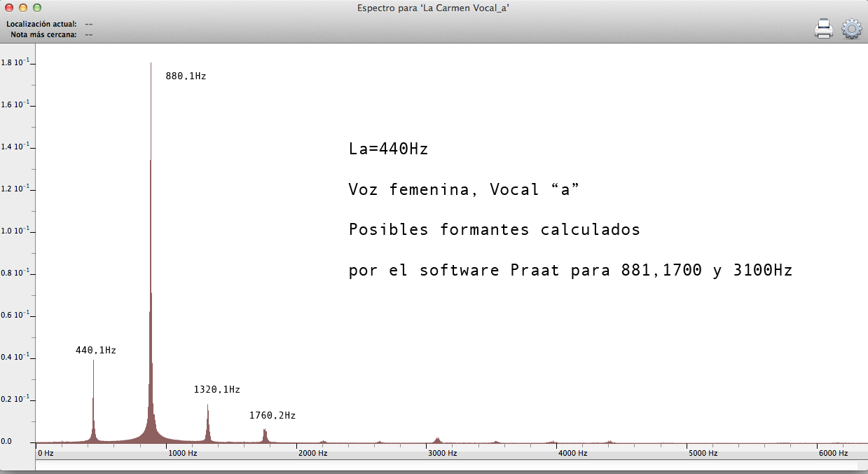Select the '440,1Hz' annotation label
Image resolution: width=868 pixels, height=474 pixels.
pos(96,350)
